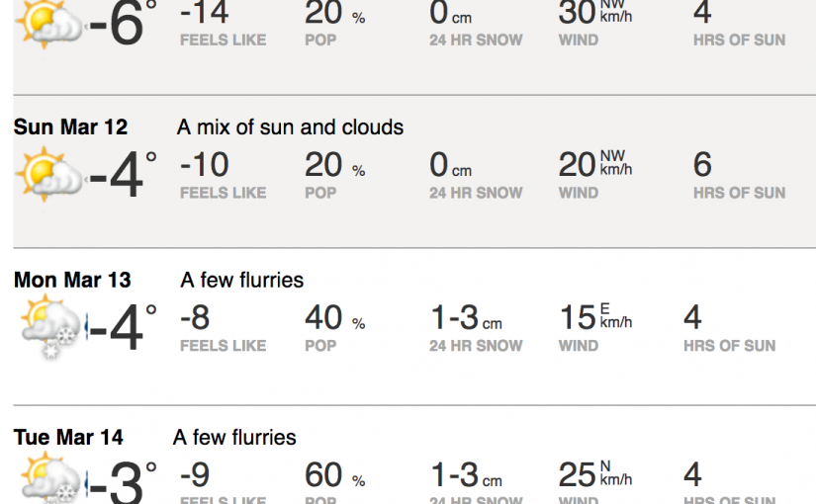Select the Mon Mar 13 date heading
Image resolution: width=816 pixels, height=504 pixels.
[72, 281]
